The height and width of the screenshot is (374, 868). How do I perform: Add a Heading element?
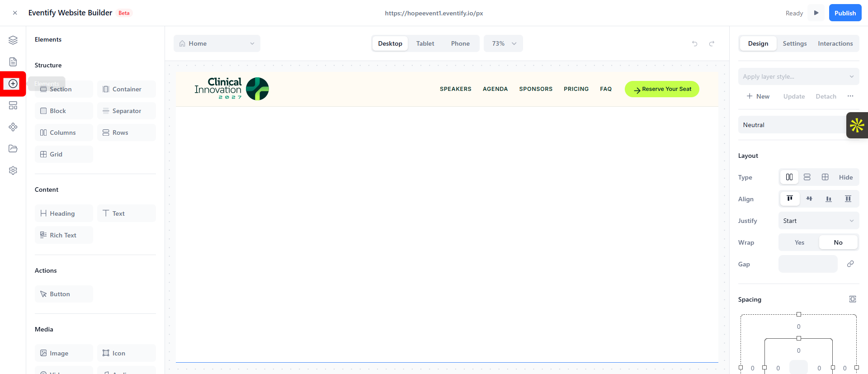coord(64,213)
